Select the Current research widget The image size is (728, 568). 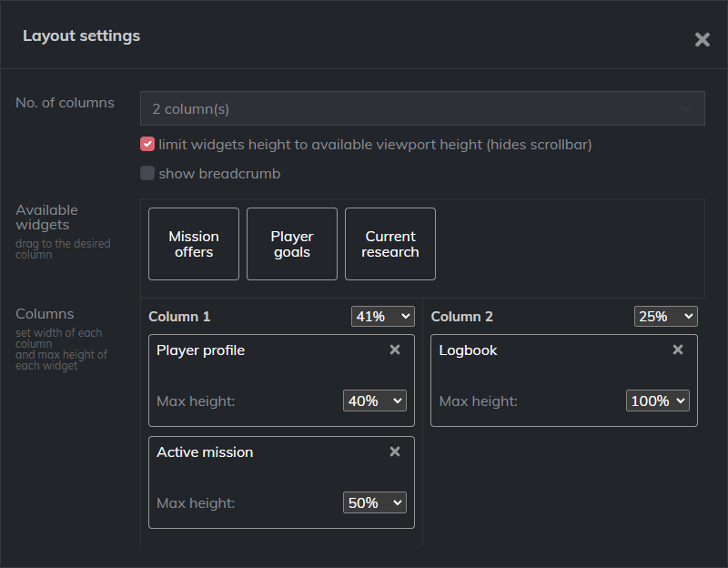(390, 244)
